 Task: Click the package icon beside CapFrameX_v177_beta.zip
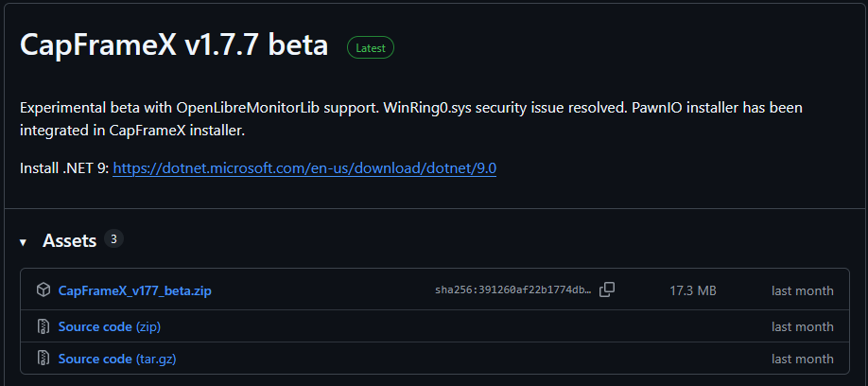[x=43, y=290]
